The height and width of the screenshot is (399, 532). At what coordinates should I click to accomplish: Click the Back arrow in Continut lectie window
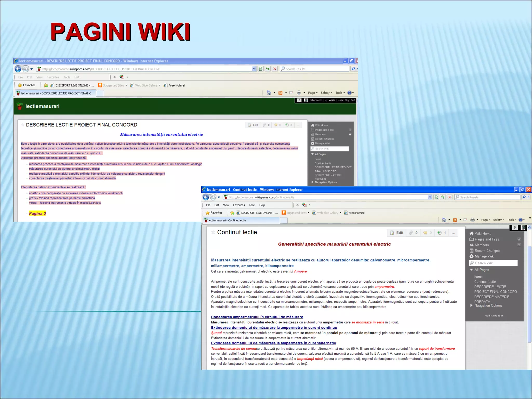[x=206, y=197]
